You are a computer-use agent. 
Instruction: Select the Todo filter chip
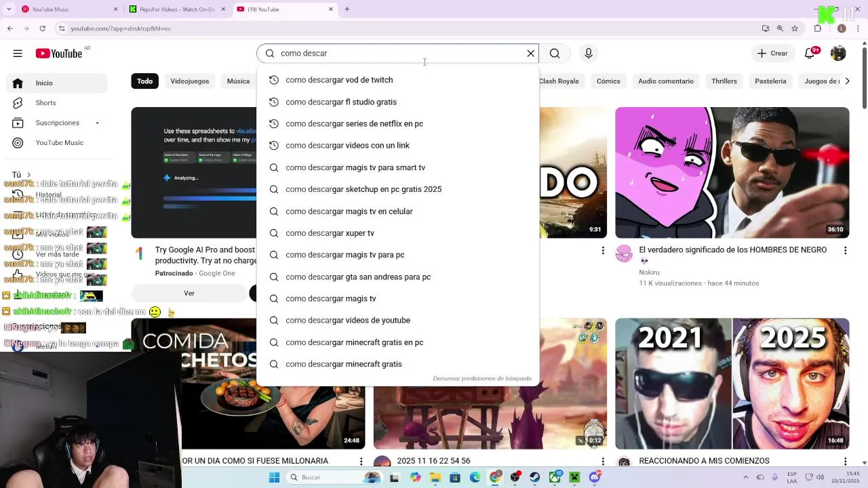tap(145, 81)
